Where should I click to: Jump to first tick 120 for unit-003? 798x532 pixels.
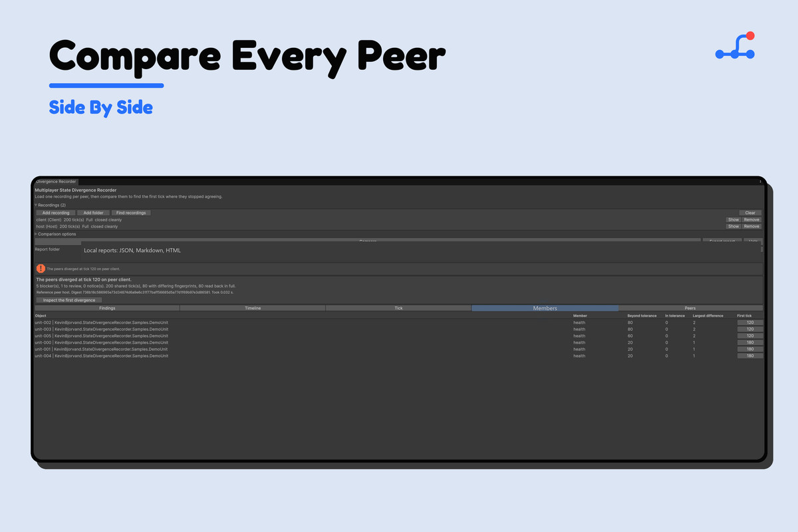[750, 329]
